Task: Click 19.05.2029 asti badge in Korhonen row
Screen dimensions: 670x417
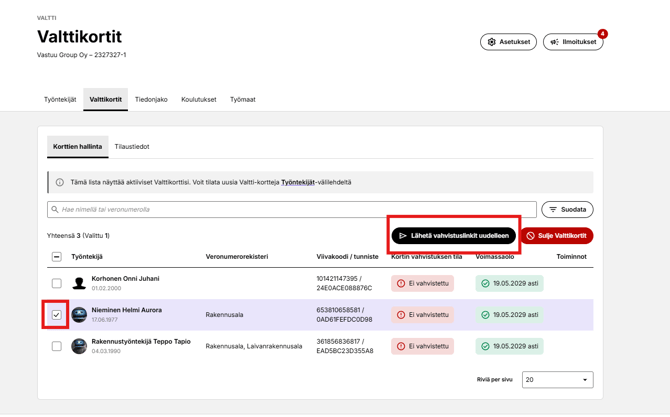Action: (x=509, y=283)
